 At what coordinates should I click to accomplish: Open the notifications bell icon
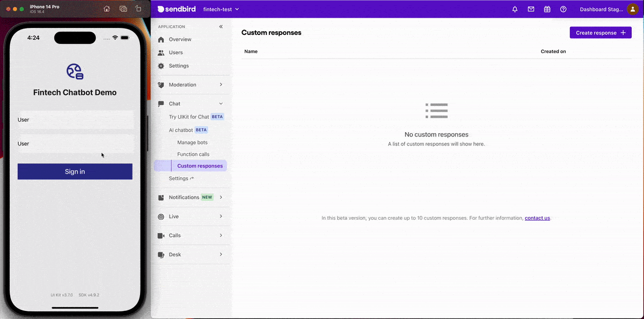coord(515,9)
